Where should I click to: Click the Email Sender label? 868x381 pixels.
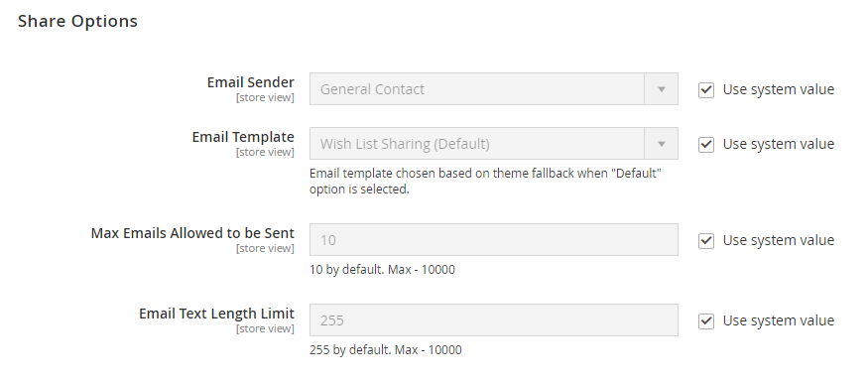[x=251, y=82]
